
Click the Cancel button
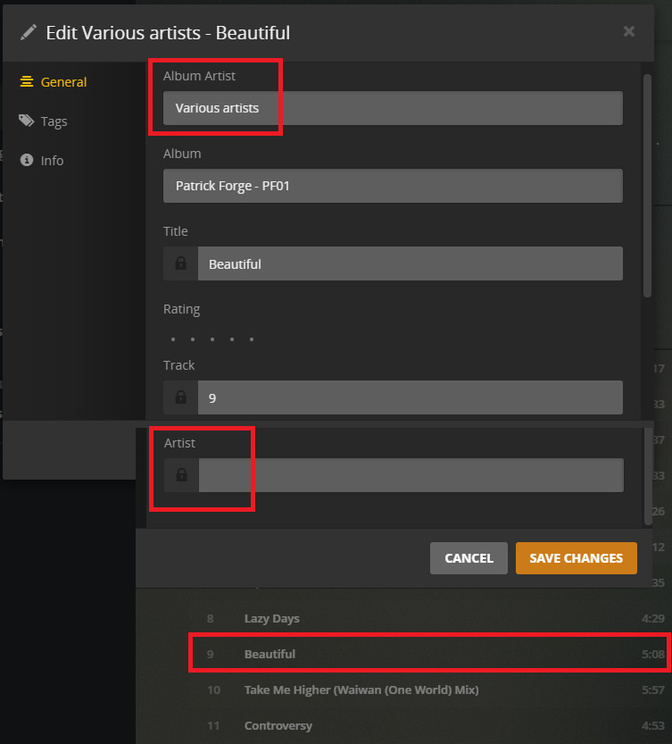click(469, 558)
